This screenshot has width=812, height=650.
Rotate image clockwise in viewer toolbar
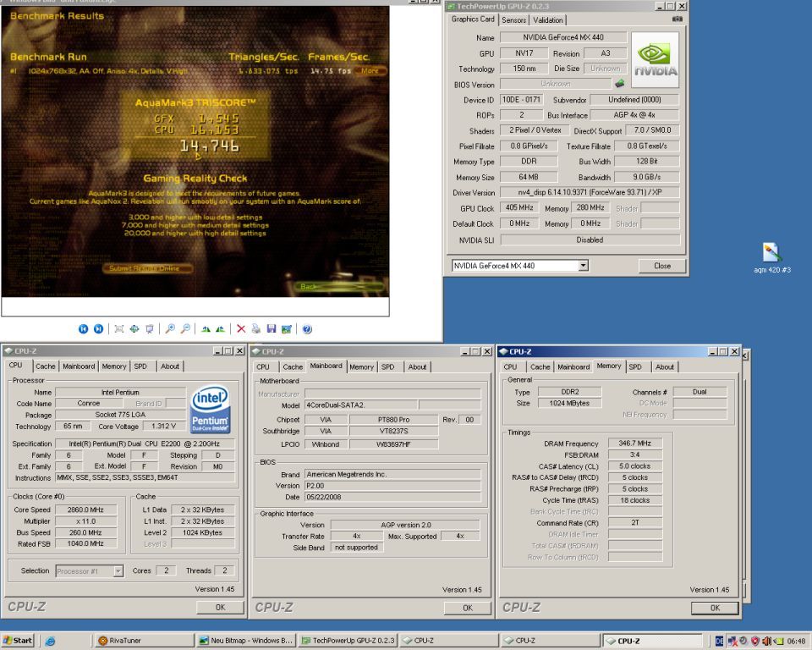[206, 328]
